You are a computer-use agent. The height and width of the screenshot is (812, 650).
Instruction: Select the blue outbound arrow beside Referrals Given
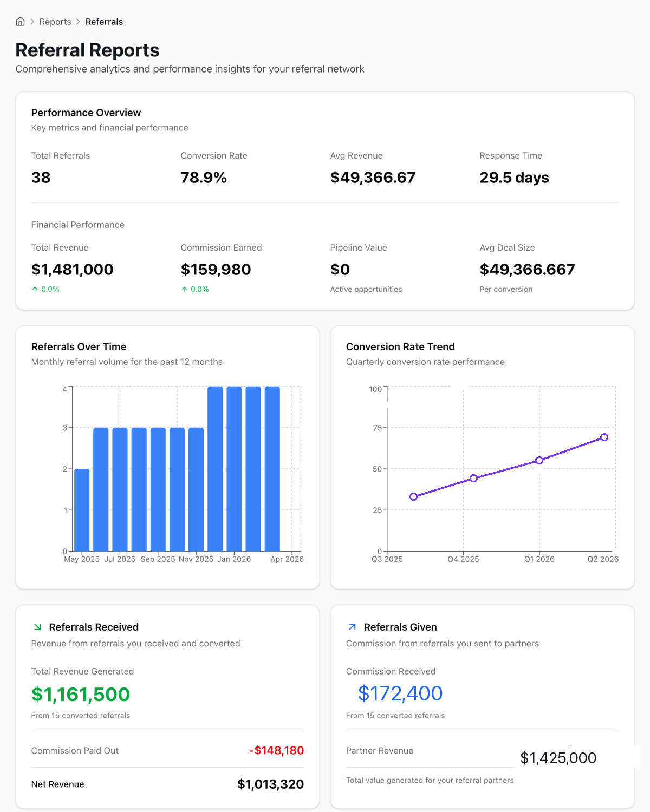point(352,627)
